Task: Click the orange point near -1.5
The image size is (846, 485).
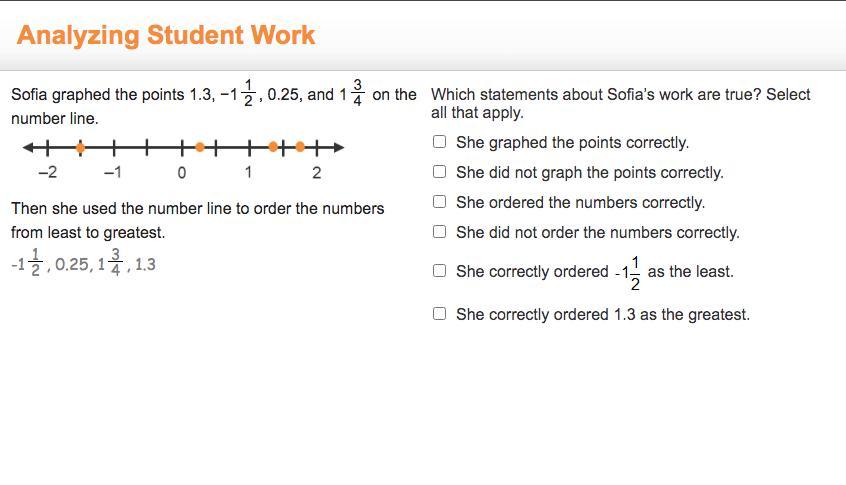Action: tap(80, 147)
